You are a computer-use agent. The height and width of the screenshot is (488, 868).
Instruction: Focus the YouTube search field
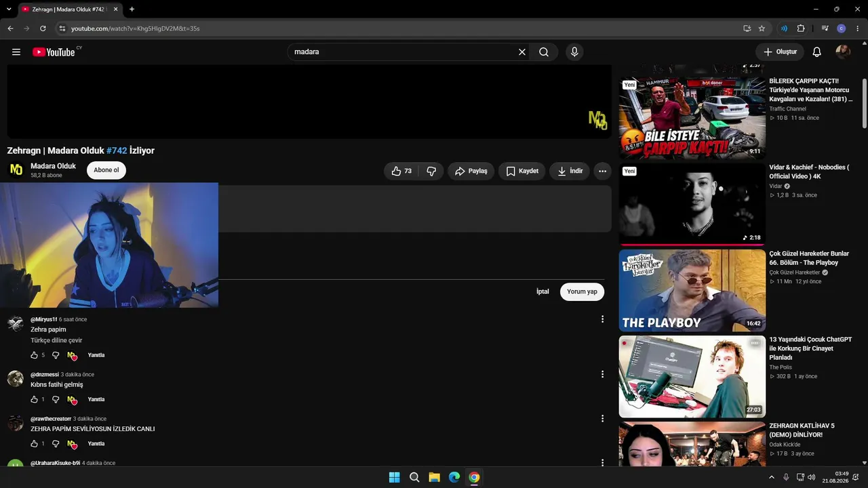pyautogui.click(x=404, y=52)
